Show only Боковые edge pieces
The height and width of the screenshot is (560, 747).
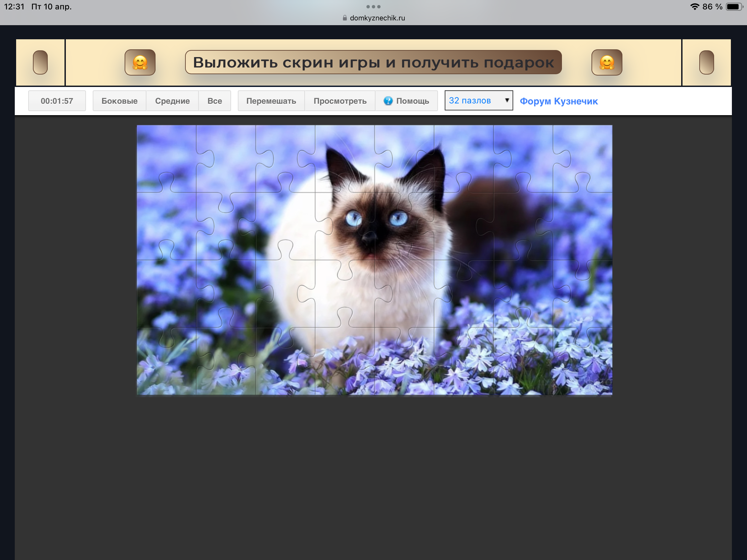coord(119,101)
